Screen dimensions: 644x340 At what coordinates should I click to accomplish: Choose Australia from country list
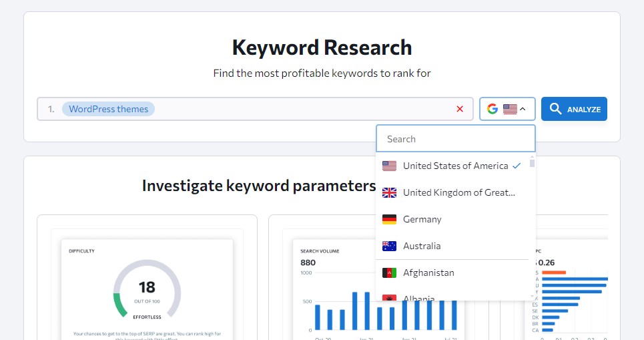(x=452, y=246)
